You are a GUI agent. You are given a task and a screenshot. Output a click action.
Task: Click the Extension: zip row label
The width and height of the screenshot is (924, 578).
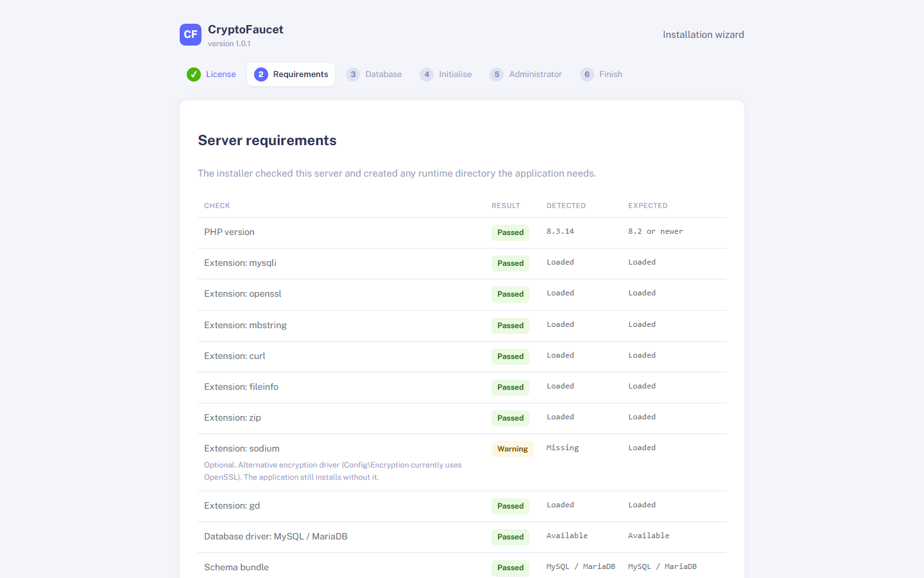click(x=232, y=417)
